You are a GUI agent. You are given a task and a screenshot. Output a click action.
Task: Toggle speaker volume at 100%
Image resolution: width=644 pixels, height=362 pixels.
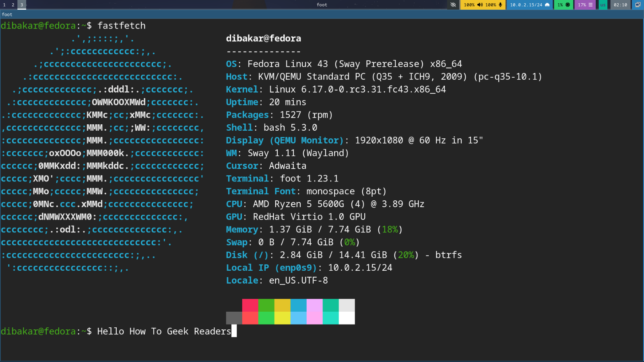click(x=469, y=5)
